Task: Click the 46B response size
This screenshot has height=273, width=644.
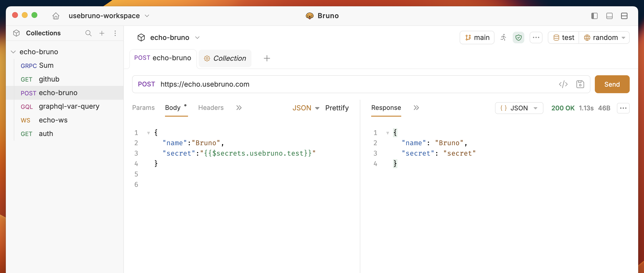Action: [x=604, y=108]
